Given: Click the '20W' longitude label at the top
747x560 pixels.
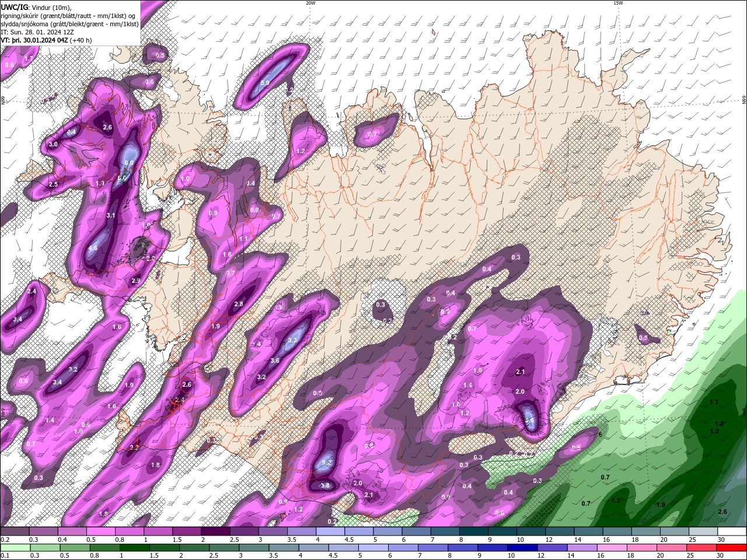Looking at the screenshot, I should (310, 3).
